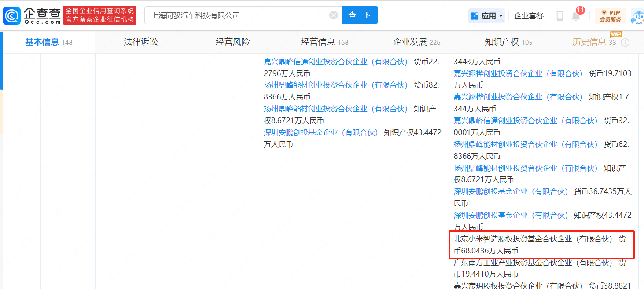Screen dimensions: 644x289
Task: Open 嘉兴翊桦创业投资 link with 知识产权1.7344
Action: pyautogui.click(x=519, y=97)
